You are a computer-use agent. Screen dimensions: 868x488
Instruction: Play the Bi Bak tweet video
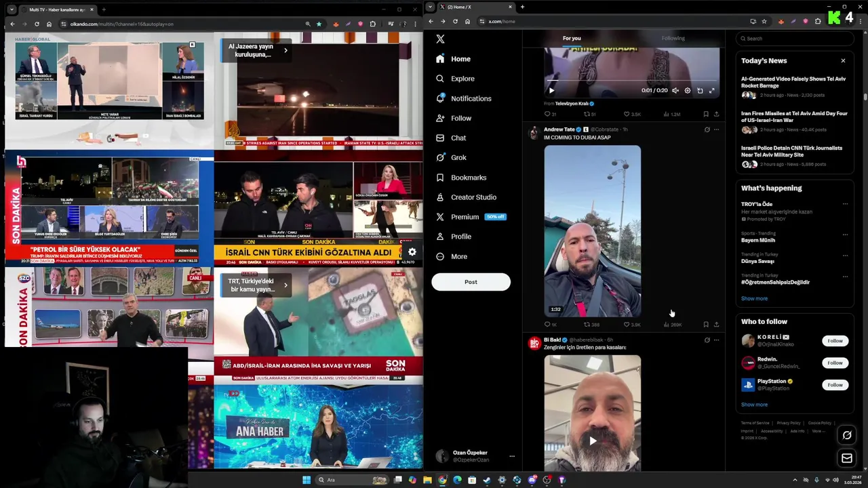[592, 441]
